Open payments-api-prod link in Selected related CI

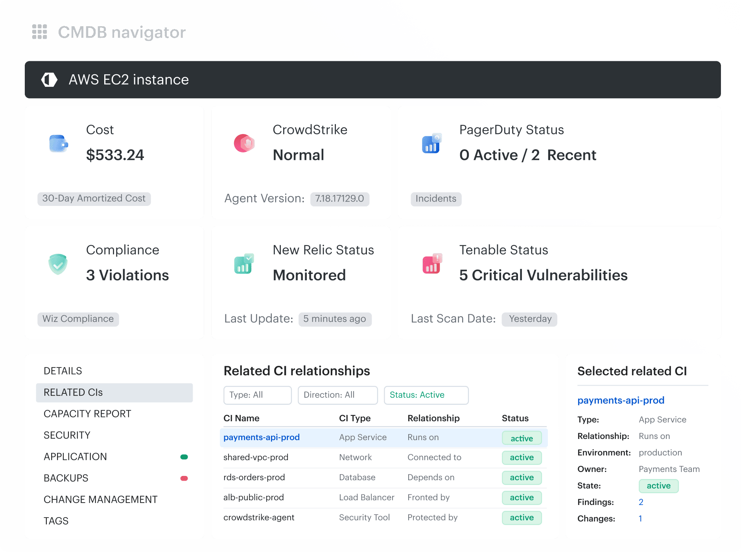point(621,400)
